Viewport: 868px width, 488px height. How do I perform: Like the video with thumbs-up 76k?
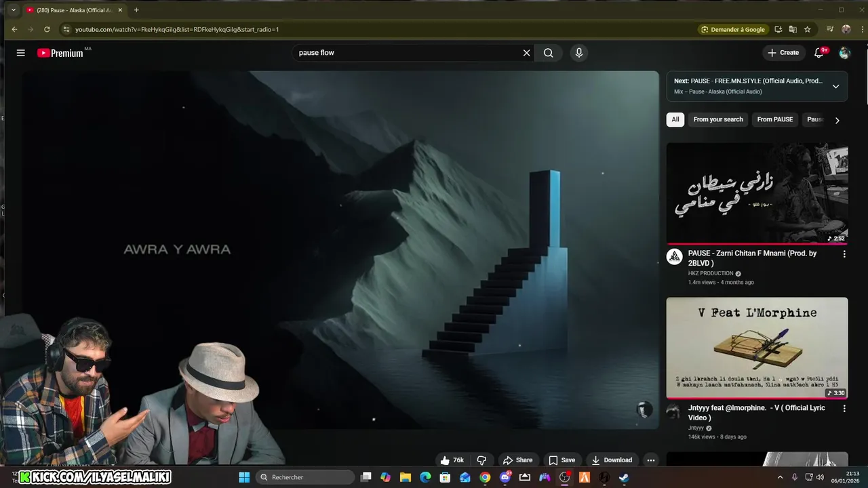[x=452, y=460]
